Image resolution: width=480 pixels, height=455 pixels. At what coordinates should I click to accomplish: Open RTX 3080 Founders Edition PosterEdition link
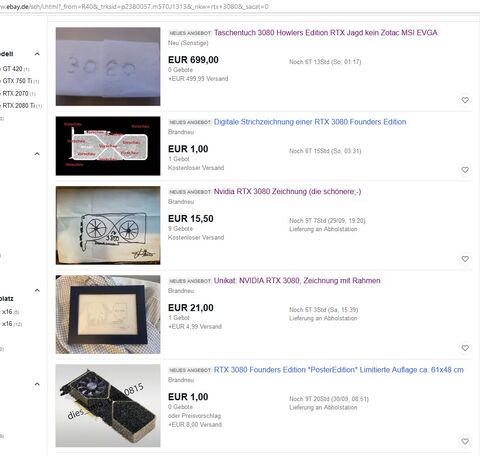pos(339,370)
